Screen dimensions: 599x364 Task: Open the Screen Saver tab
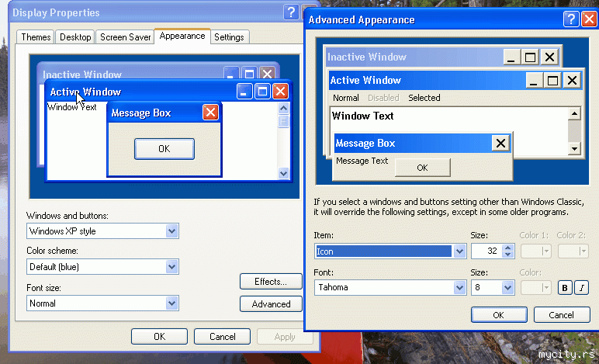125,37
